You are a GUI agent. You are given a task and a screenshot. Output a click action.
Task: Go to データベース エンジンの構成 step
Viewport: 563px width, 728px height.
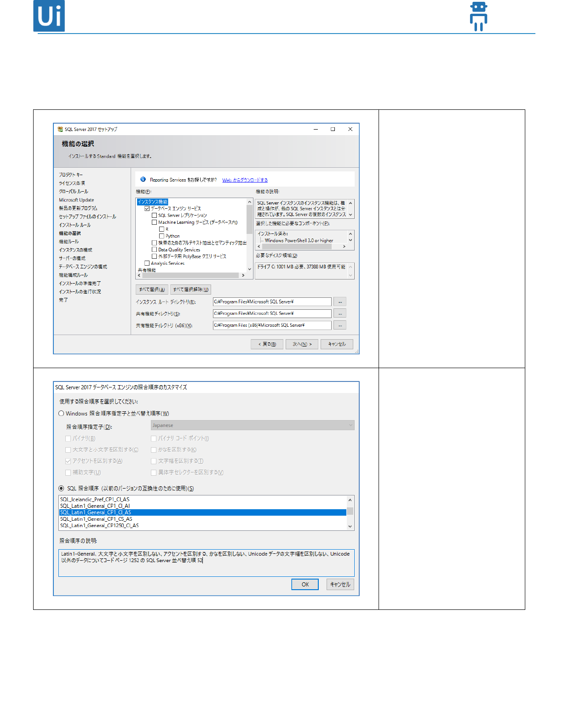(x=83, y=267)
